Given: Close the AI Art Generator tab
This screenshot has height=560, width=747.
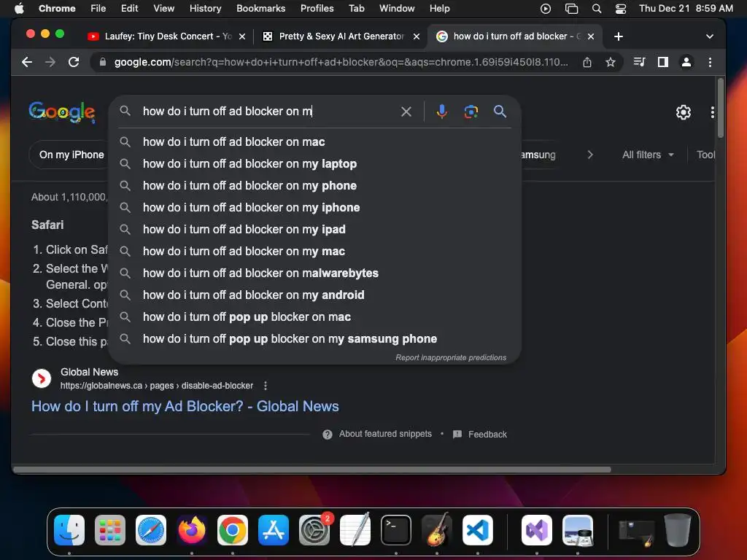Looking at the screenshot, I should (417, 36).
